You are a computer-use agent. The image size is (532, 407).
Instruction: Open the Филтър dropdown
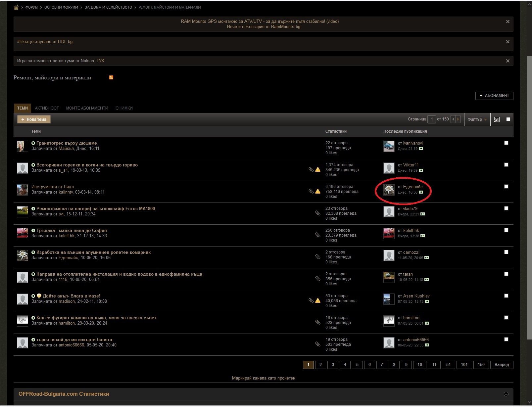point(477,119)
